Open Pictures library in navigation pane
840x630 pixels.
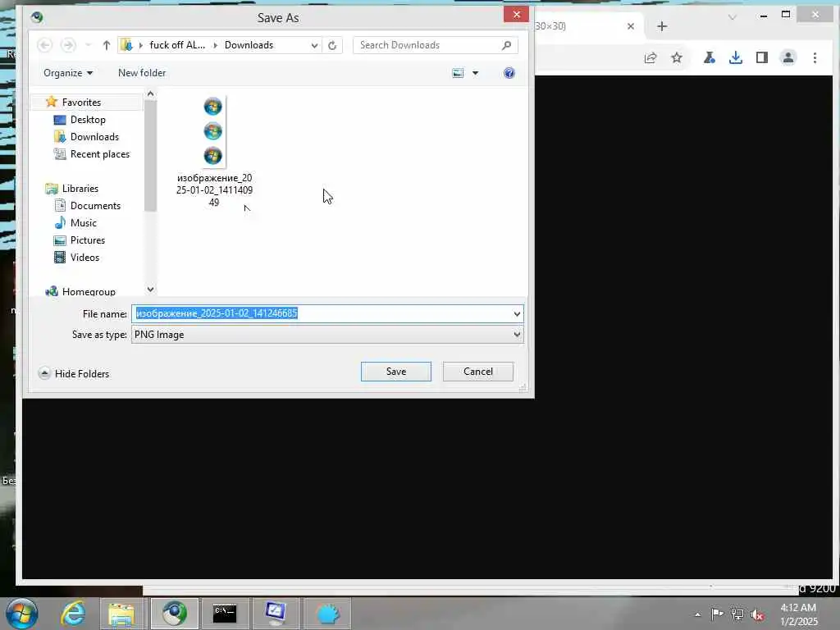87,240
